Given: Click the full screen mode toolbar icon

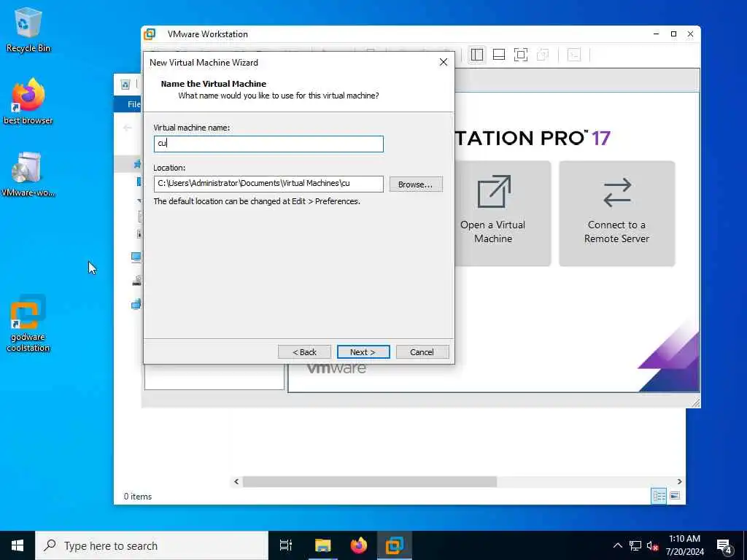Looking at the screenshot, I should click(521, 55).
